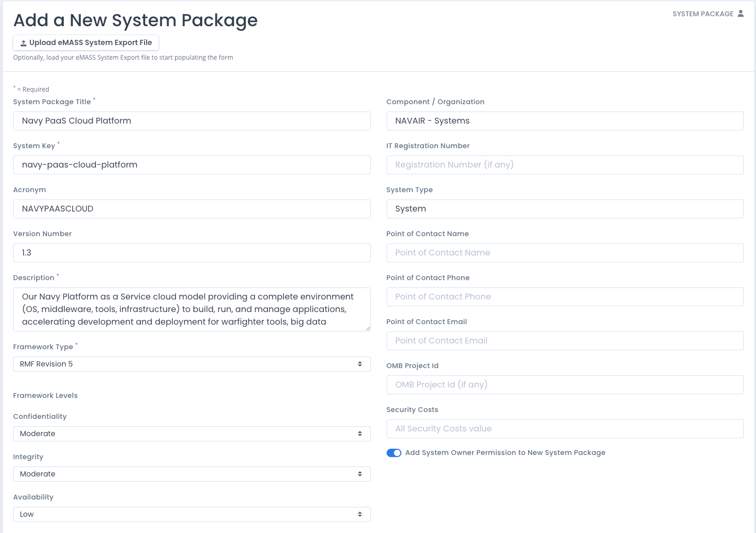756x533 pixels.
Task: Click into the Description text area
Action: click(x=191, y=309)
